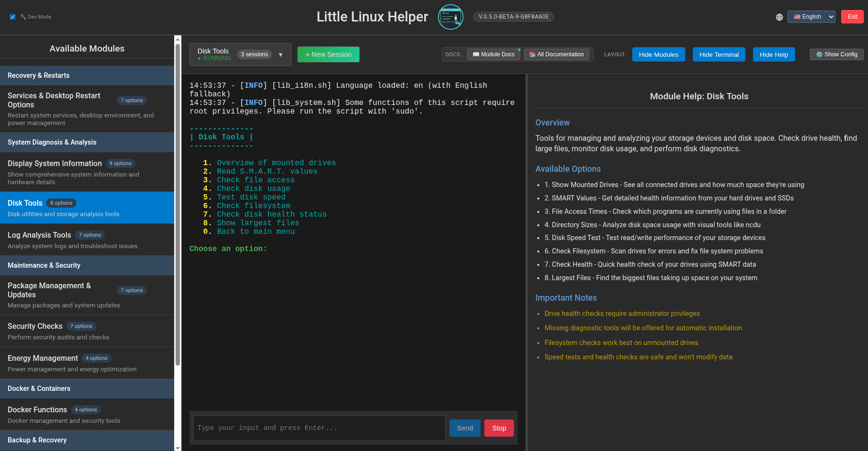Screen dimensions: 868x451
Task: Click Hide Modules layout button
Action: [x=659, y=54]
